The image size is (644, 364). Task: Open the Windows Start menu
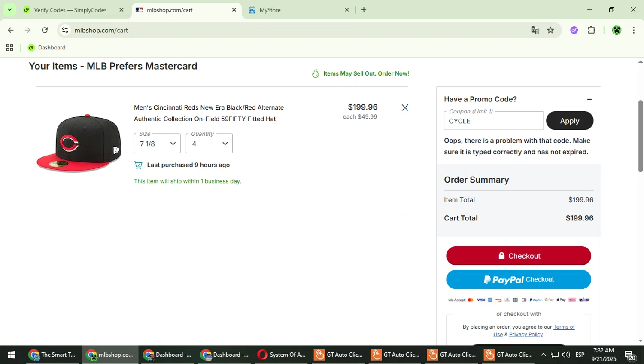12,355
